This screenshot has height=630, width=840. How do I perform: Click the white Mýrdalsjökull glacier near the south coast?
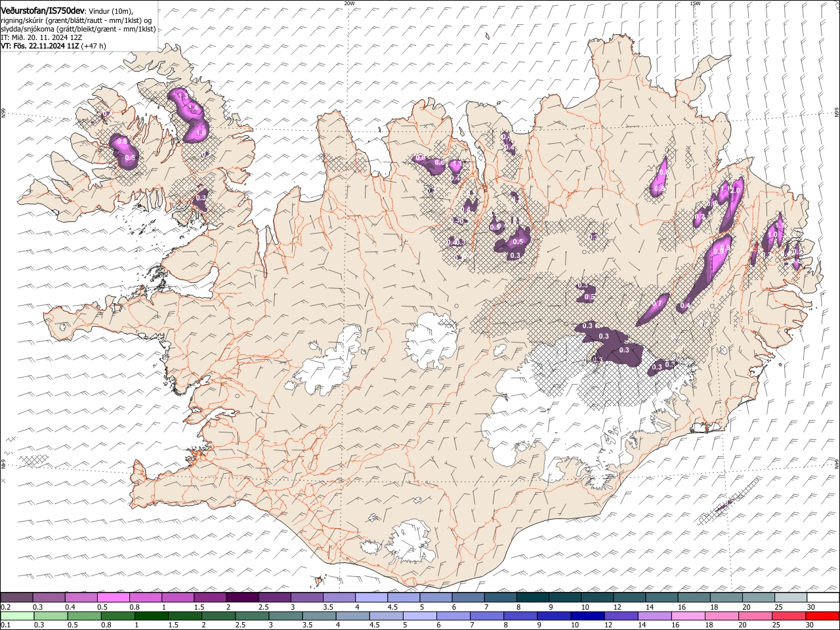point(411,542)
